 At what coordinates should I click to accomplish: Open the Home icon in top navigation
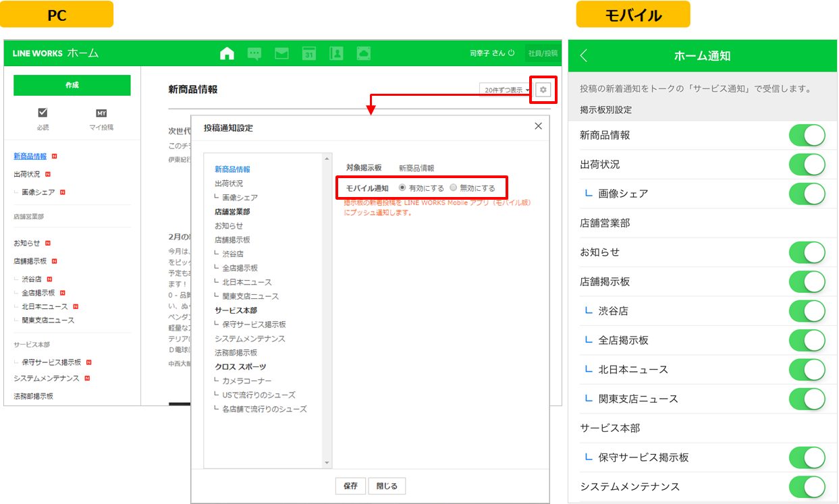pos(227,54)
